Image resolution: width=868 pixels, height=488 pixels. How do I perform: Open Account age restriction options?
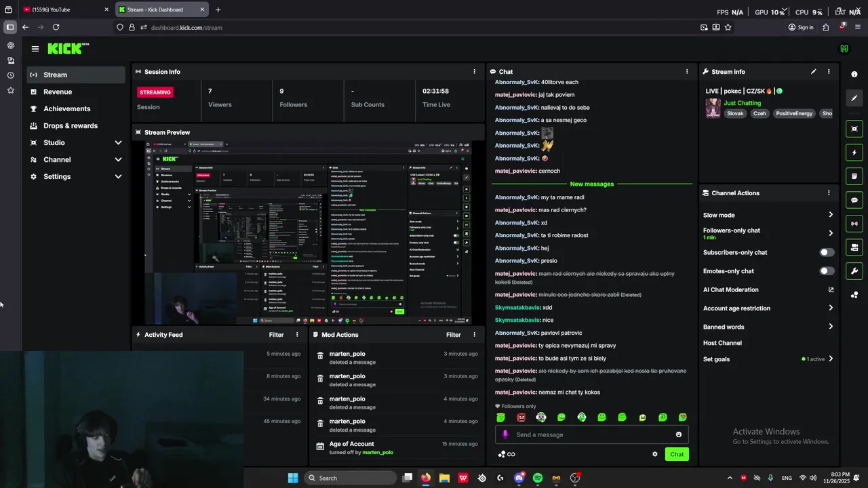pos(831,308)
